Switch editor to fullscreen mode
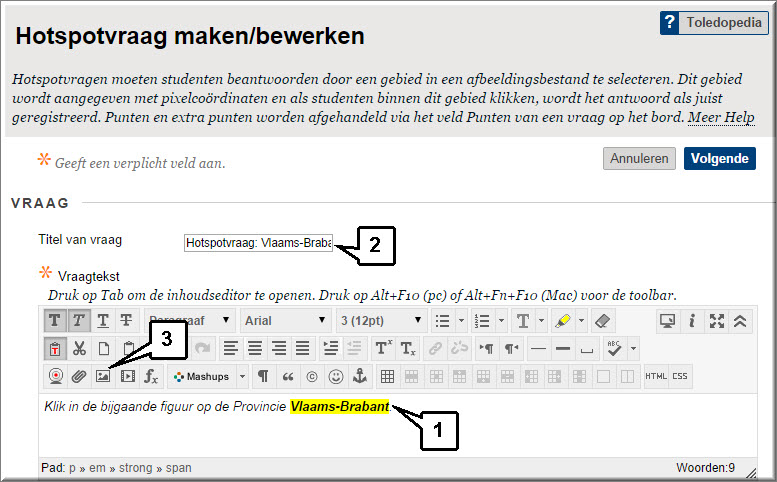The height and width of the screenshot is (482, 777). point(716,321)
